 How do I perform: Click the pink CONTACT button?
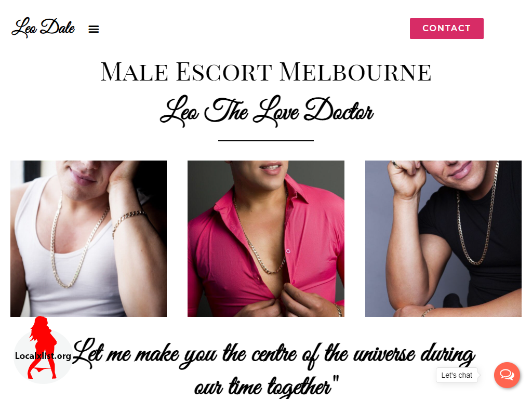click(x=446, y=29)
